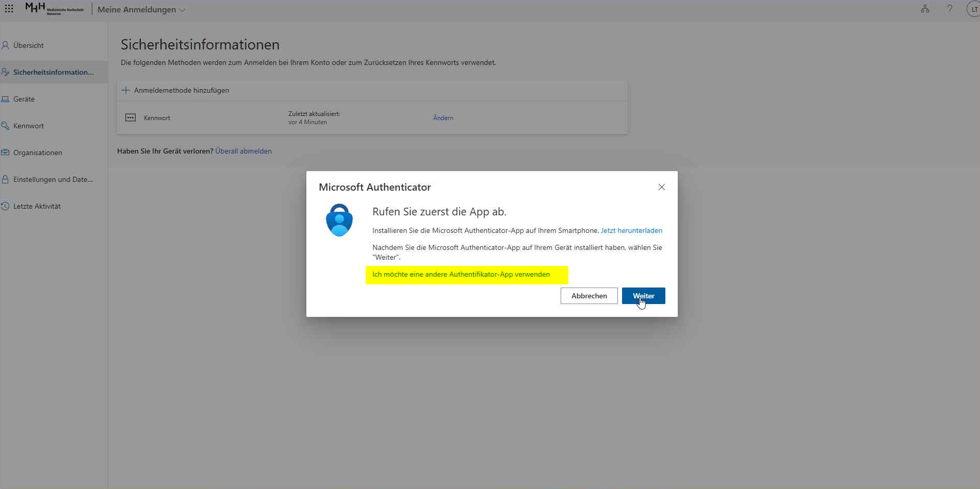The height and width of the screenshot is (489, 980).
Task: Go to Übersicht in the sidebar
Action: (54, 45)
